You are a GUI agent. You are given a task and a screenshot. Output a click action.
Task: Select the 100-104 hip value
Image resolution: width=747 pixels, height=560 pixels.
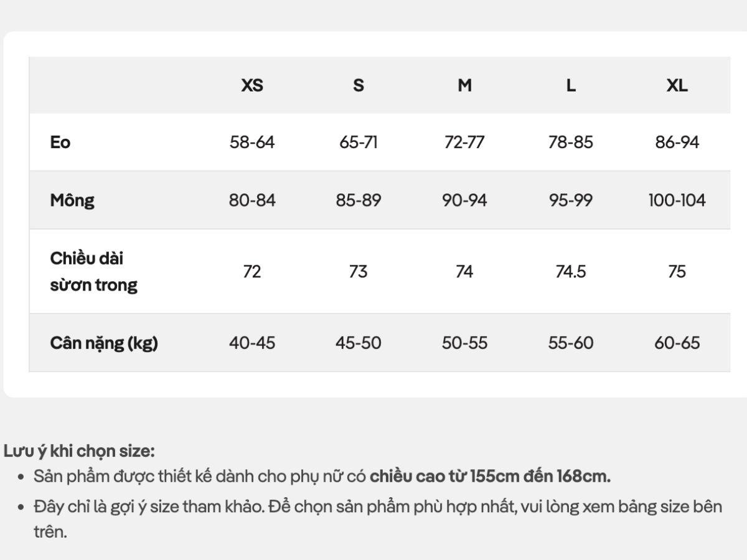(677, 200)
